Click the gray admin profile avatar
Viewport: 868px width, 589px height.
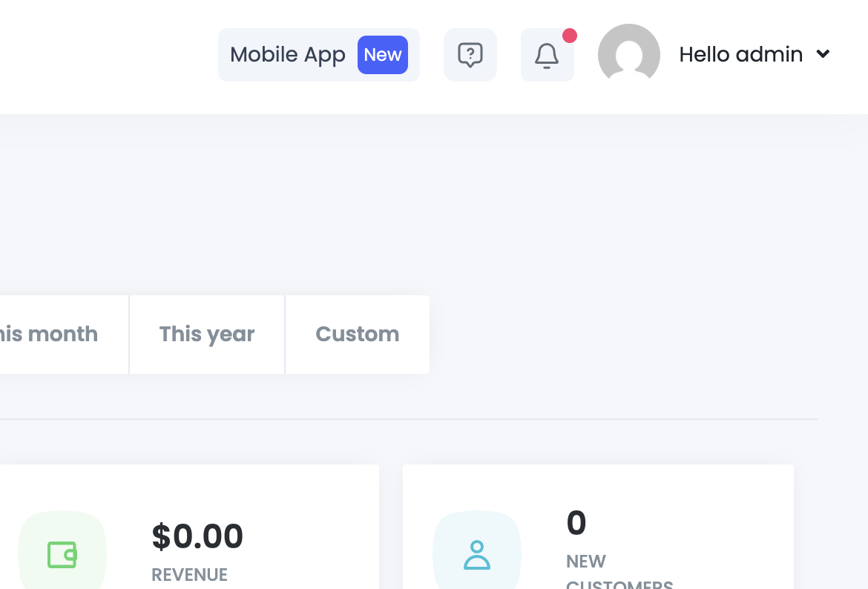629,54
